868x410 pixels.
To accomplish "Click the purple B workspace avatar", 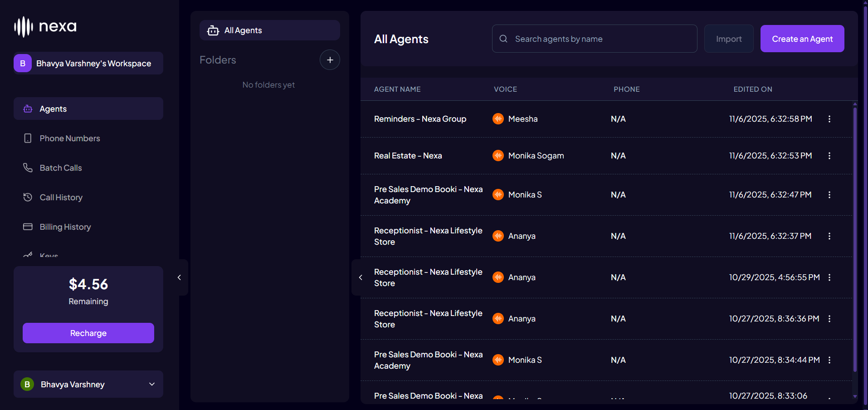I will click(x=23, y=63).
